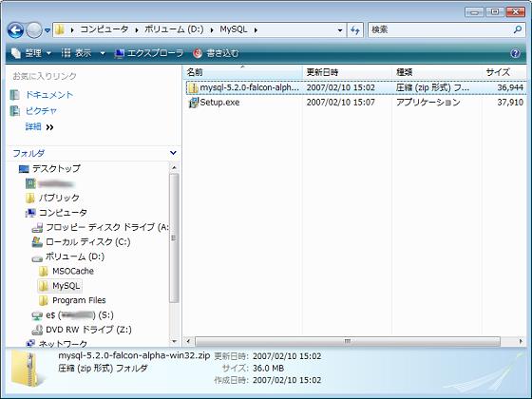Click the blue help question mark icon
This screenshot has width=532, height=399.
point(515,53)
